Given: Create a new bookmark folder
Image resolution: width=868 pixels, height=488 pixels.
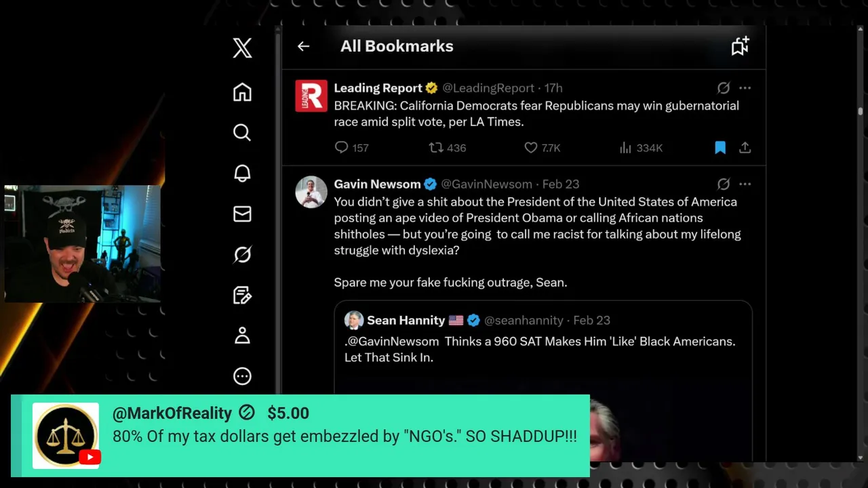Looking at the screenshot, I should click(x=740, y=45).
